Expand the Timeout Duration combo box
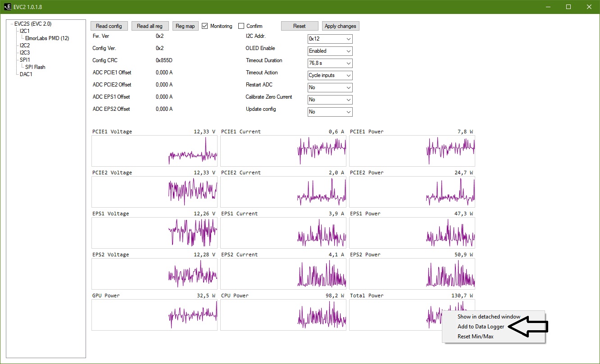This screenshot has height=364, width=600. pyautogui.click(x=330, y=64)
